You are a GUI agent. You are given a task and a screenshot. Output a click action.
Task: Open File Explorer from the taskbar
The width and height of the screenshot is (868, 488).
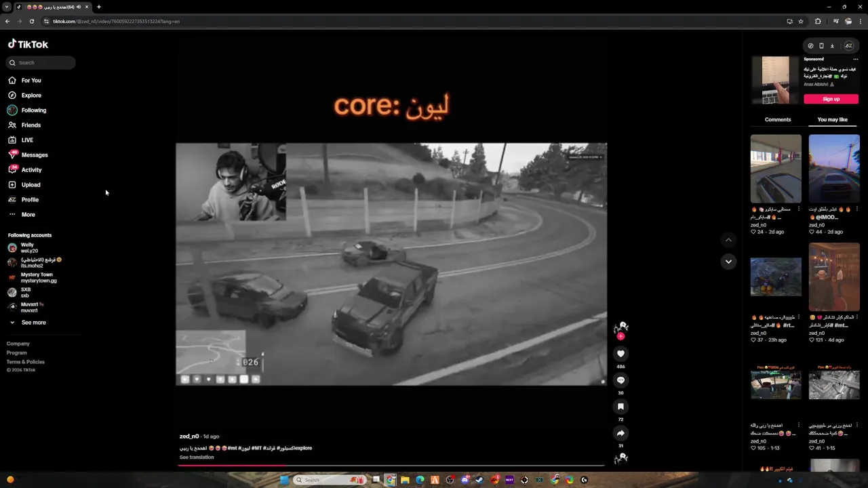click(405, 480)
